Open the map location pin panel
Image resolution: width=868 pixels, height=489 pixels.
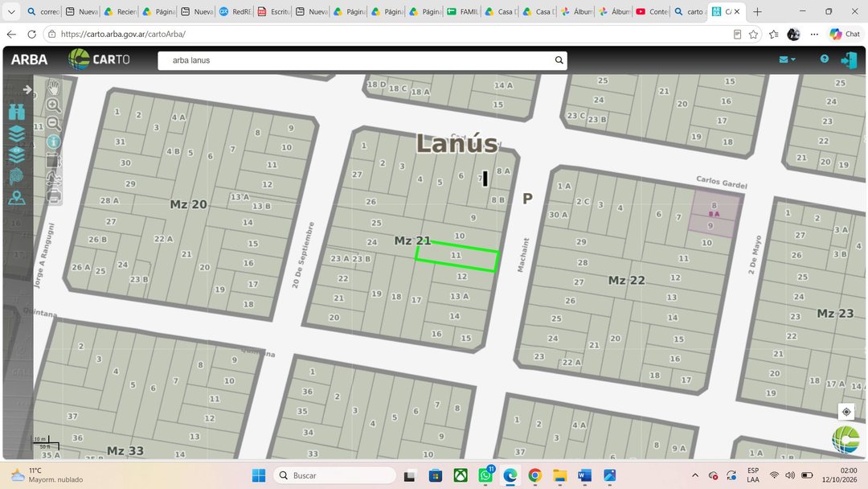[x=17, y=198]
